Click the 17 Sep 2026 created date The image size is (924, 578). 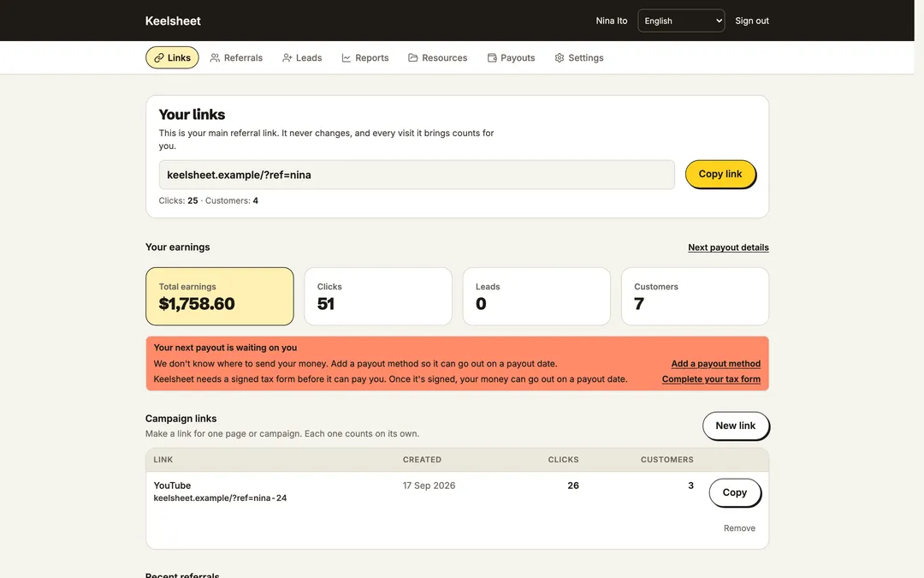(x=429, y=486)
